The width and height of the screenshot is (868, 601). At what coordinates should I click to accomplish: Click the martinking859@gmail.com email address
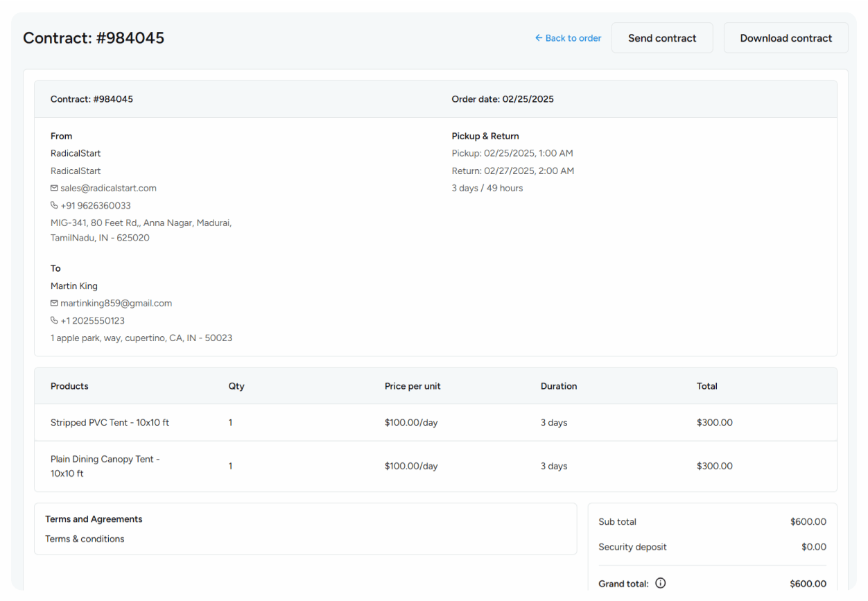116,303
